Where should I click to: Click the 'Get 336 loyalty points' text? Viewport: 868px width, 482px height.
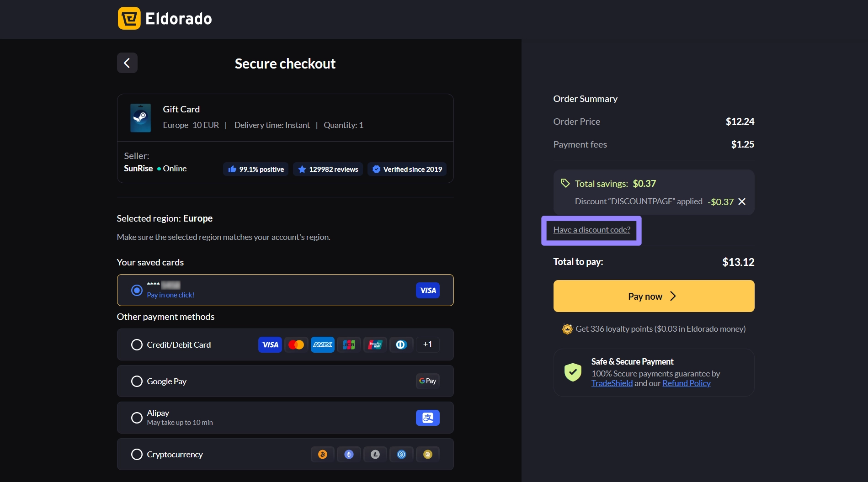coord(660,329)
